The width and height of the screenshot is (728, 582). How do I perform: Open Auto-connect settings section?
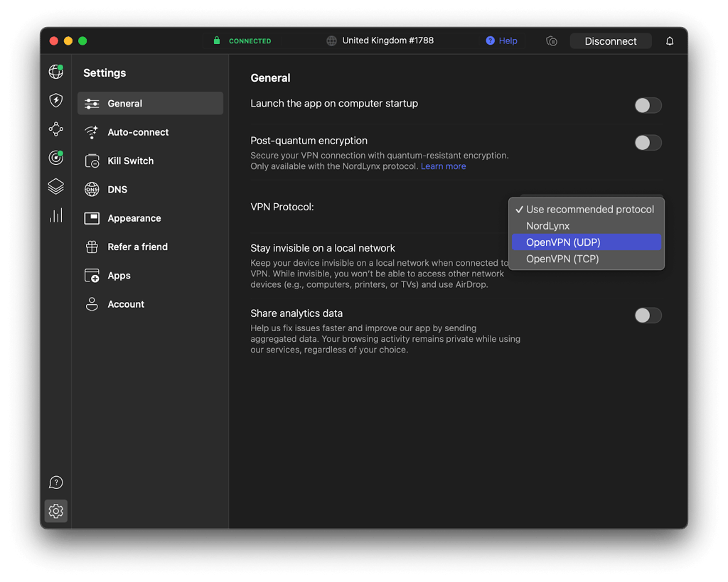(151, 132)
